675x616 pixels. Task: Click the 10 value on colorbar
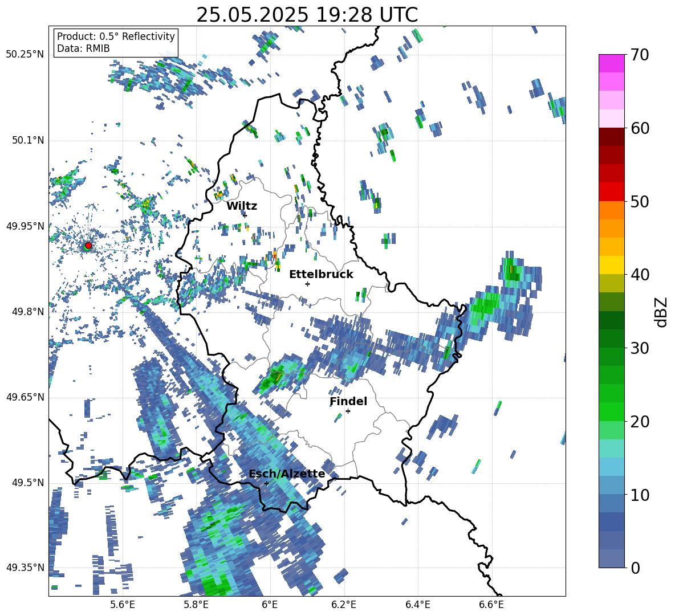pos(640,495)
